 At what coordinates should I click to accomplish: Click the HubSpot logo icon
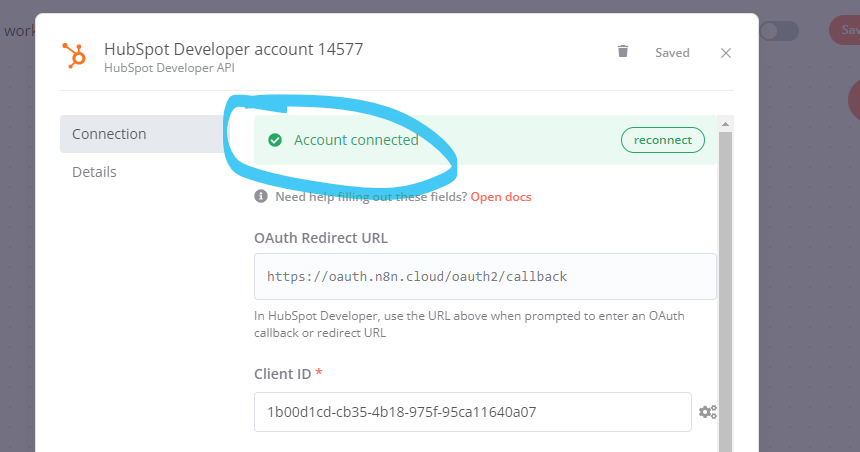point(74,55)
